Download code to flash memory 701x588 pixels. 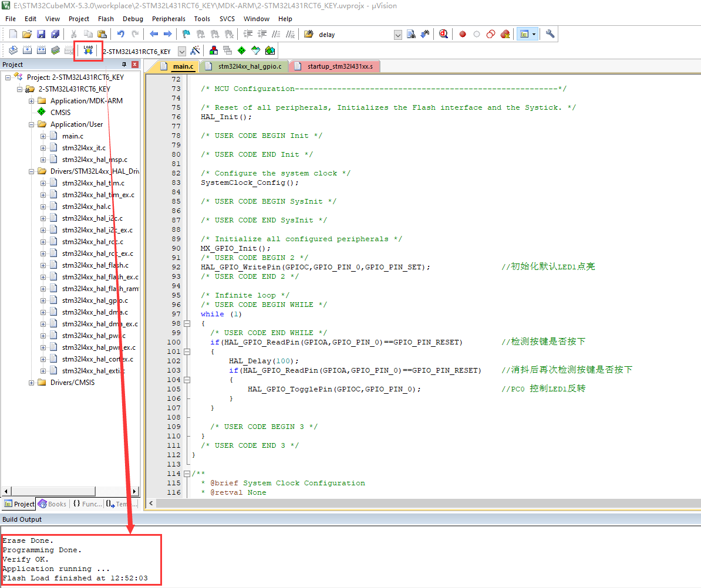[88, 50]
